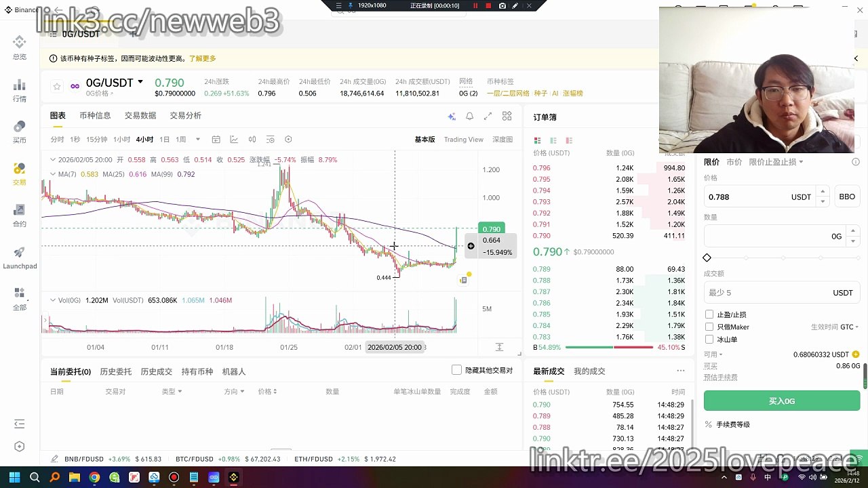Switch chart to 深度图 depth view
The height and width of the screenshot is (488, 868).
pos(502,140)
